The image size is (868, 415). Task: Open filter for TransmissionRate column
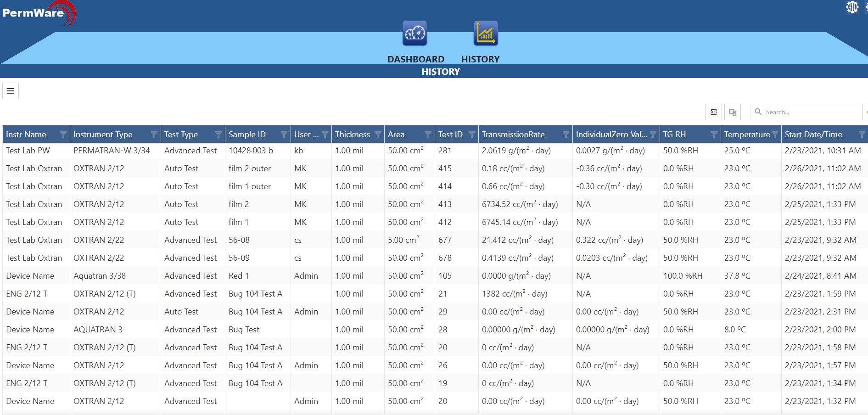tap(566, 135)
